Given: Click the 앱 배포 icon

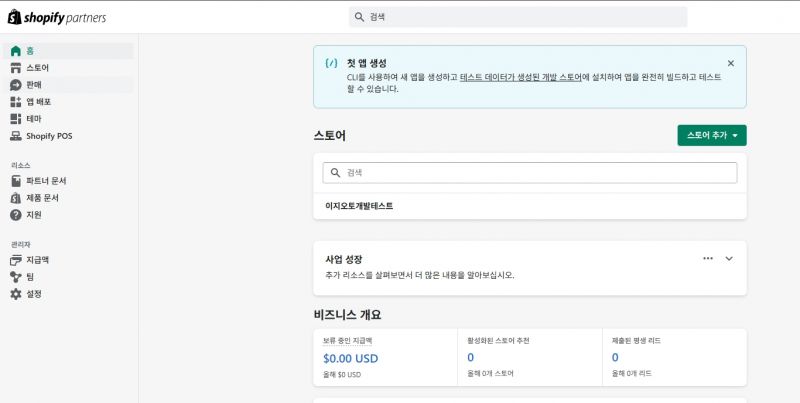Looking at the screenshot, I should click(x=16, y=102).
